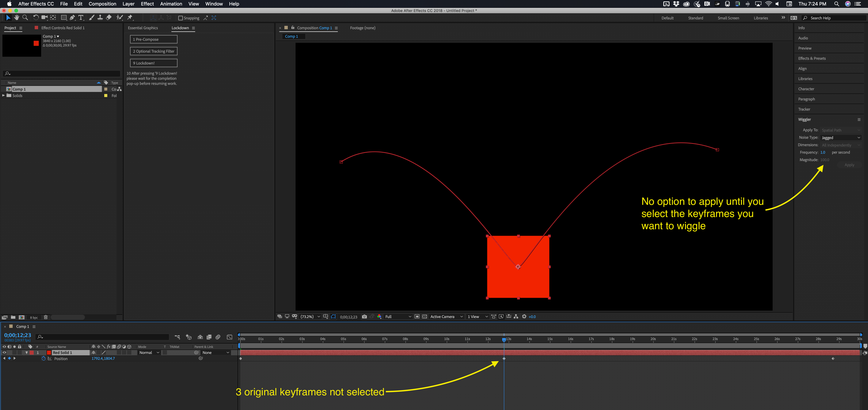Click the 9 Lockdown! button
This screenshot has height=410, width=868.
click(153, 63)
